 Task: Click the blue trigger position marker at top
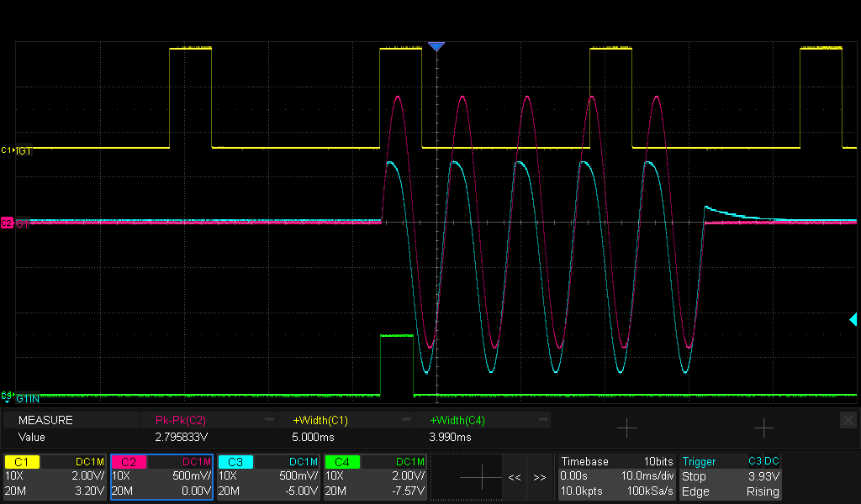point(436,46)
